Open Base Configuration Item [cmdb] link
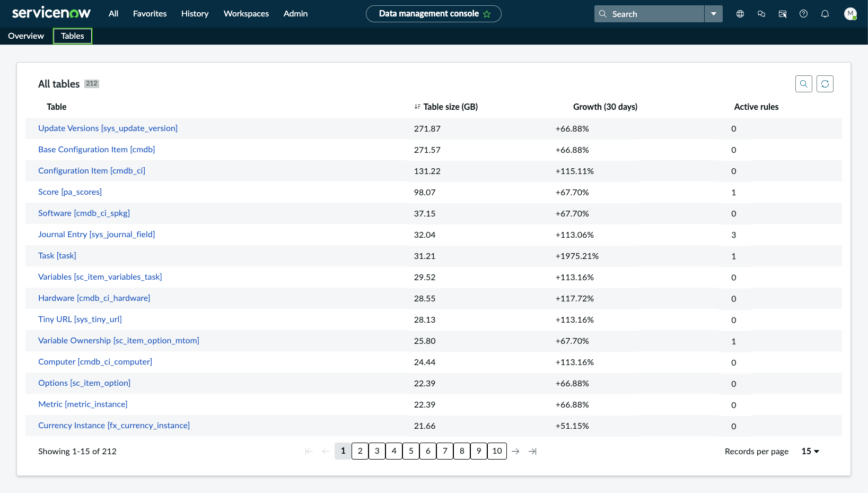Viewport: 868px width, 493px height. point(97,150)
